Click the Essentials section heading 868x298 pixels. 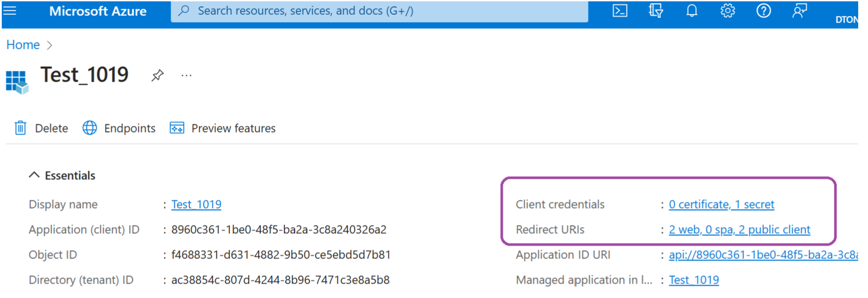[x=70, y=176]
